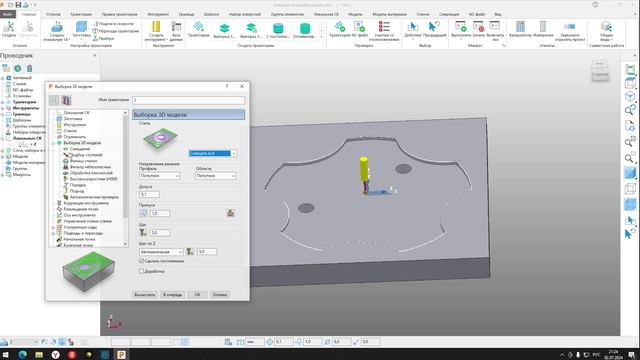Open the Инструмент ribbon tab
Viewport: 640px width, 360px height.
pos(158,14)
